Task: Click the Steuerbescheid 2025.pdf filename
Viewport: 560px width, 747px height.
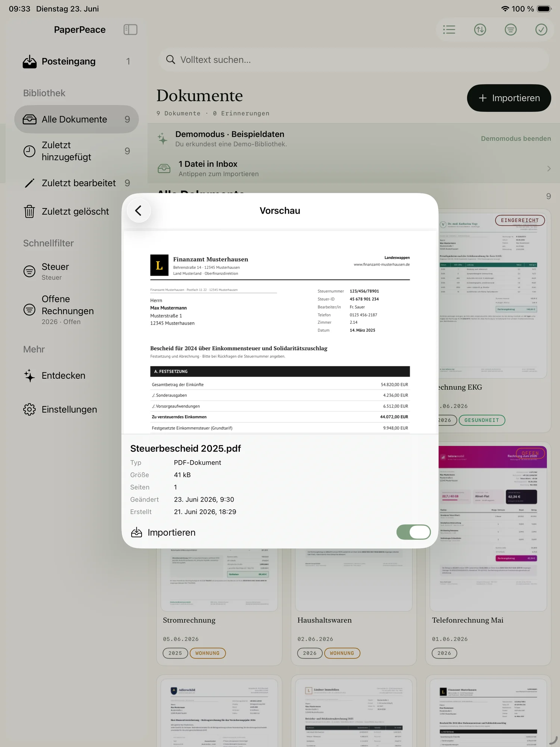Action: [186, 448]
